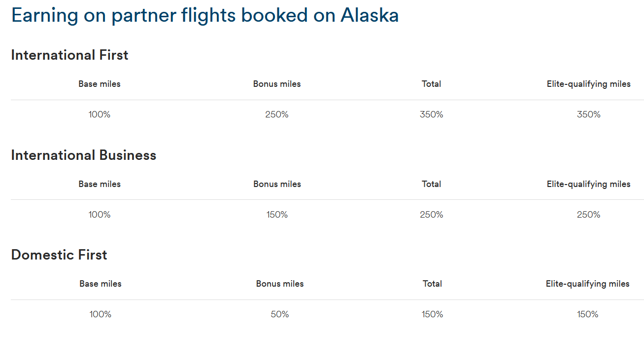This screenshot has width=644, height=337.
Task: Select the International Business section heading
Action: [x=83, y=155]
